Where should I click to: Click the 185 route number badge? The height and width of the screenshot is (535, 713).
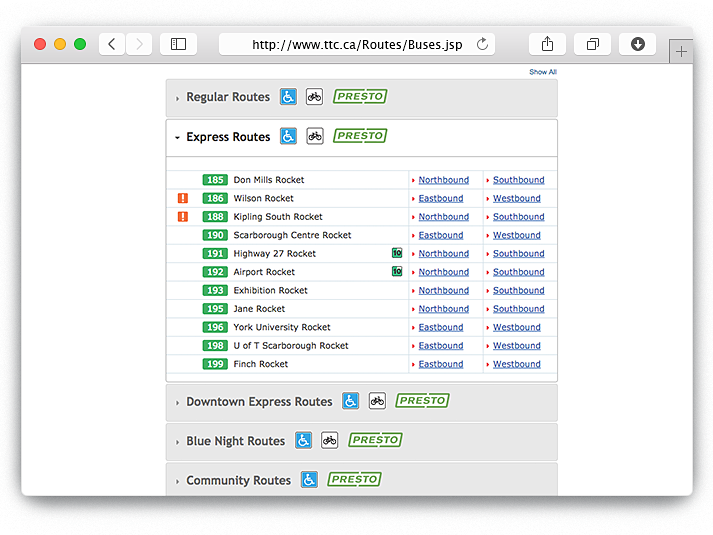[x=215, y=180]
